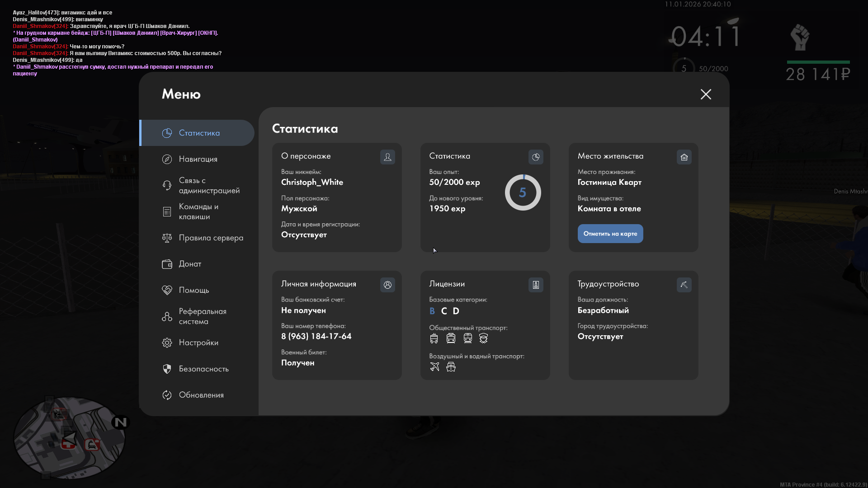
Task: Open Связь с администрацией section
Action: tap(209, 185)
